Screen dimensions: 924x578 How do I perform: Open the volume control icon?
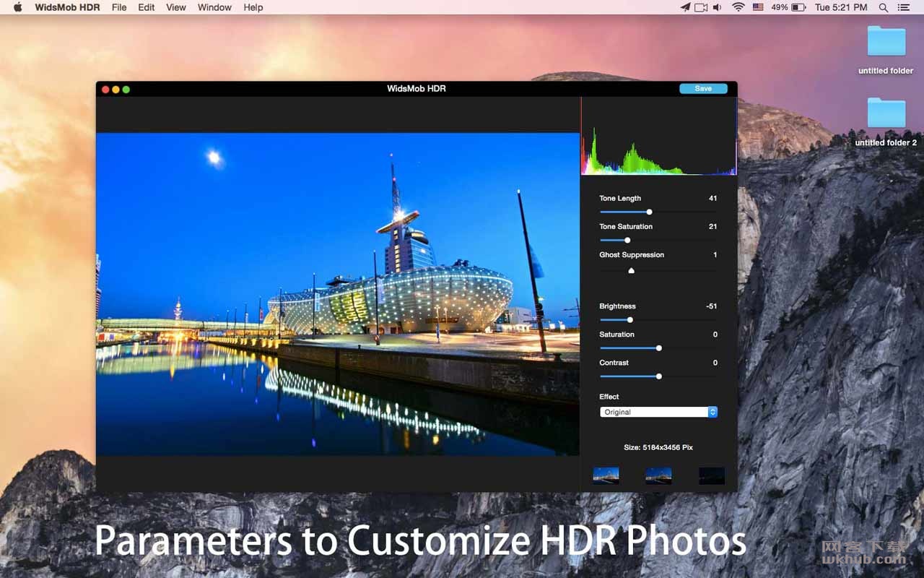coord(718,7)
